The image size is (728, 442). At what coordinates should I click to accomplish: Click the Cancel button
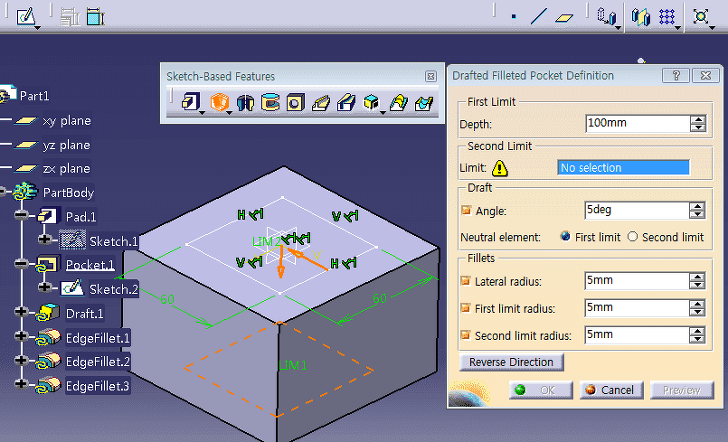(611, 390)
